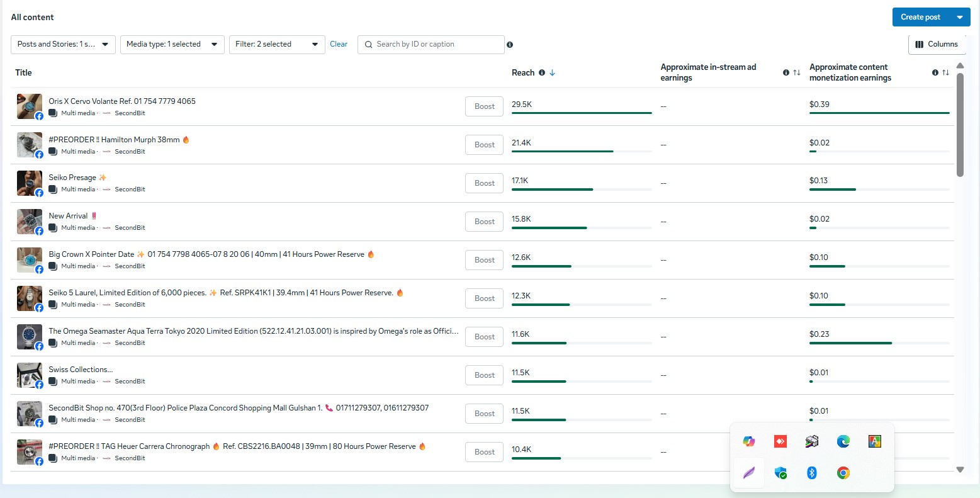Viewport: 980px width, 498px height.
Task: Clear the applied filters
Action: [x=339, y=44]
